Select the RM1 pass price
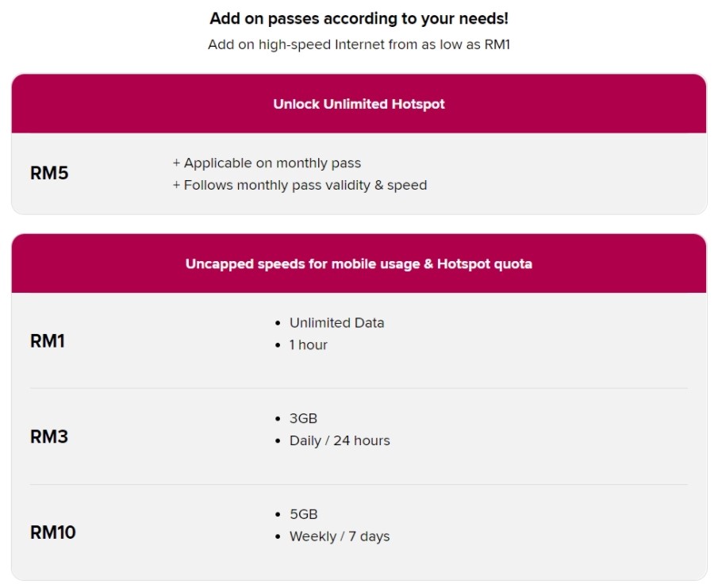 (x=48, y=341)
